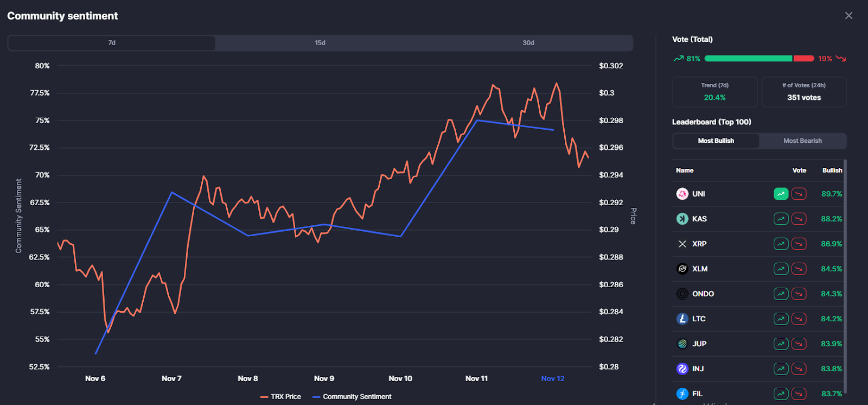Screen dimensions: 868x405
Task: Click the LTC coin logo icon
Action: coord(682,319)
